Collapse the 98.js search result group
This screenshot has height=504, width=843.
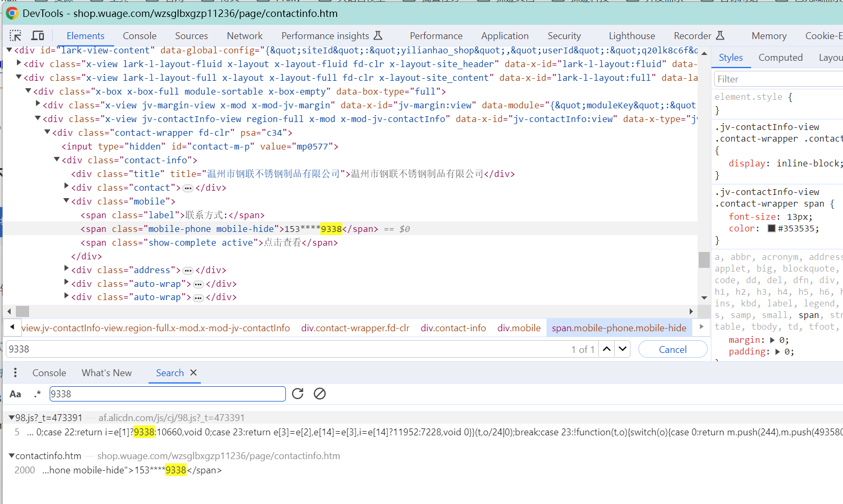11,418
